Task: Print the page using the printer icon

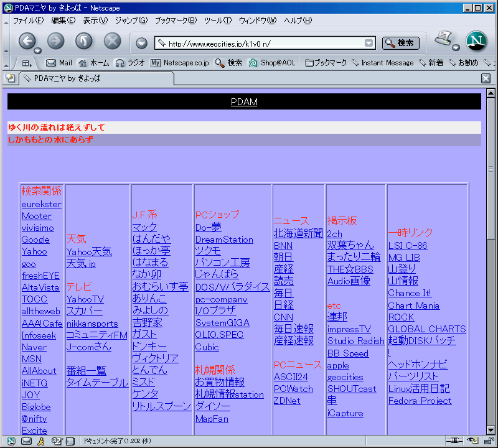Action: pos(443,39)
